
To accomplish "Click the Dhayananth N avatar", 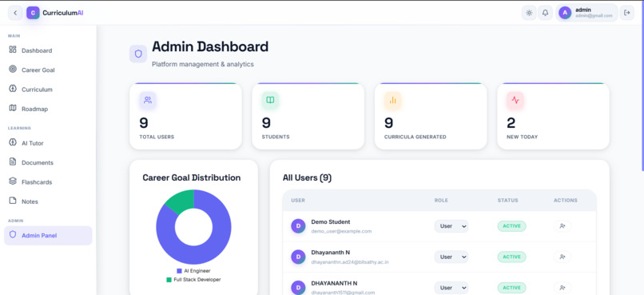I will [298, 257].
